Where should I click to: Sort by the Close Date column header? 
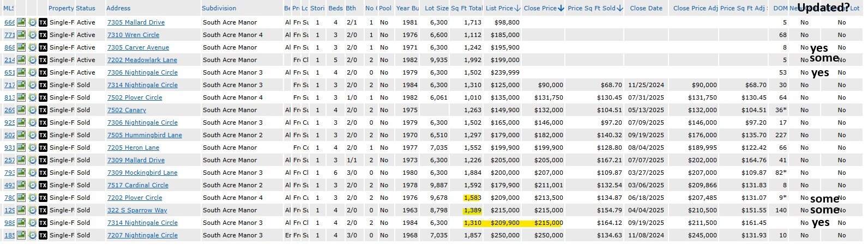646,9
